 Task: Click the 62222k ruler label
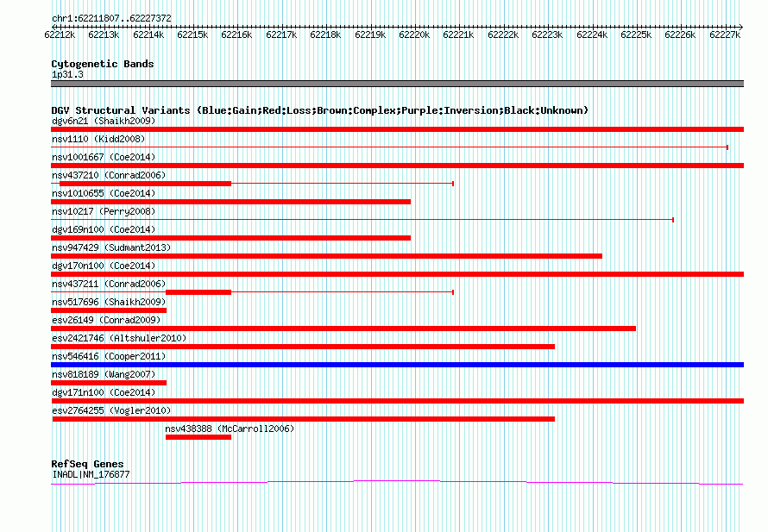pos(503,34)
